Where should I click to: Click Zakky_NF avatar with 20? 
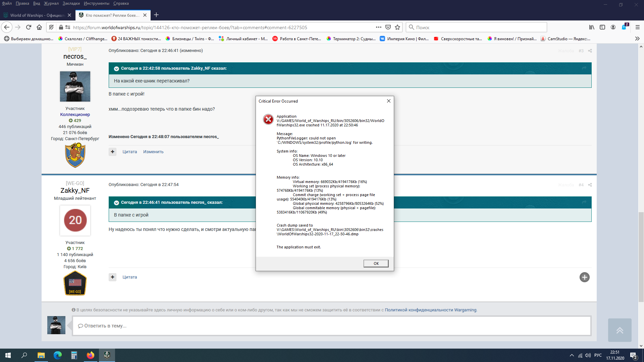(75, 221)
